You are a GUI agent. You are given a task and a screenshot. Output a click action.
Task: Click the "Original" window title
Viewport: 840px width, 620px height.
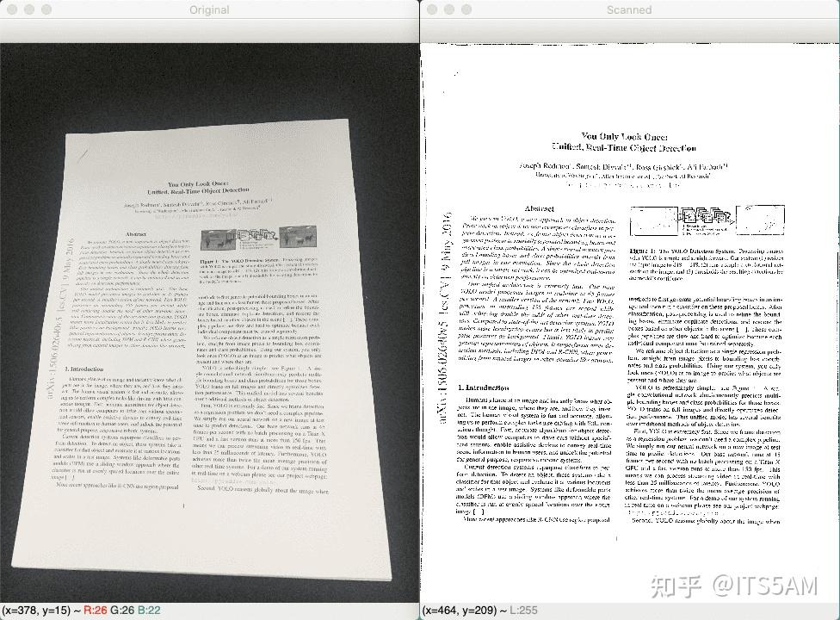pos(209,9)
